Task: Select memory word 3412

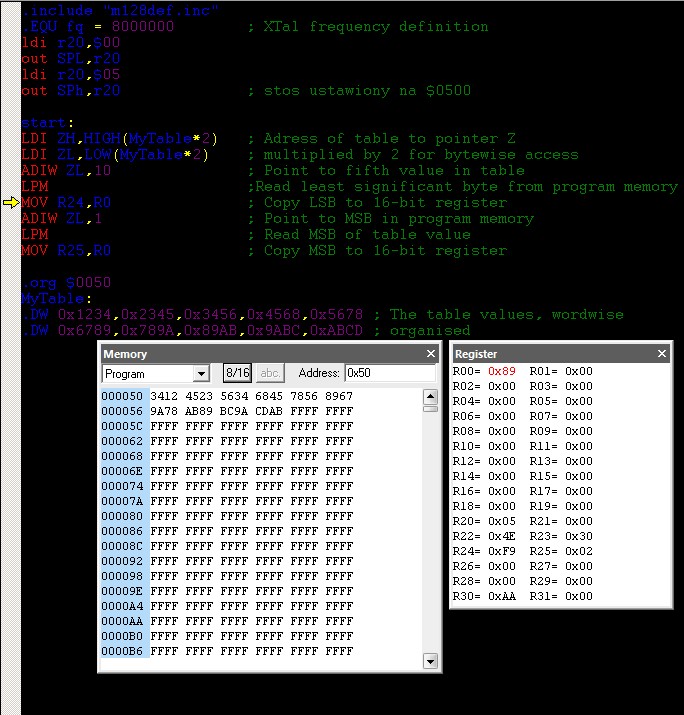Action: 164,396
